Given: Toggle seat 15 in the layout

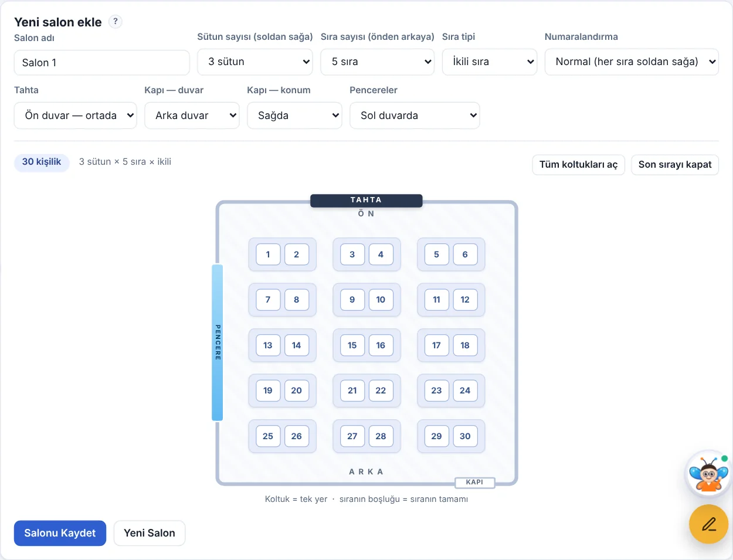Looking at the screenshot, I should coord(352,345).
